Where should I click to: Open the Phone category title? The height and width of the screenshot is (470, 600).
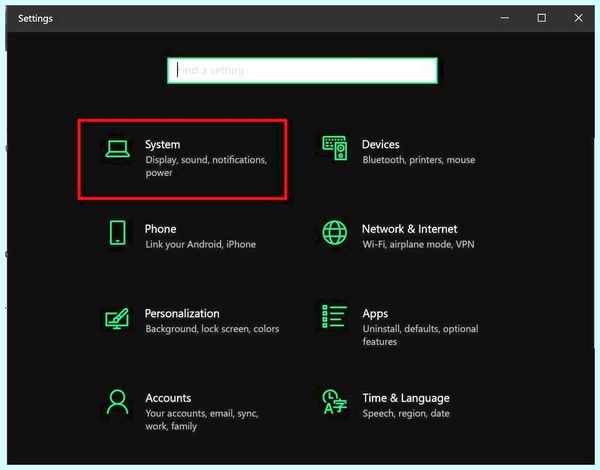click(x=160, y=229)
